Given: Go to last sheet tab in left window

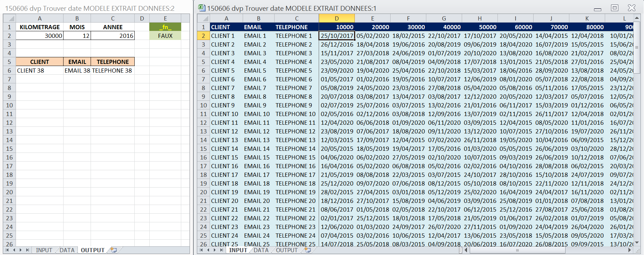Looking at the screenshot, I should point(27,250).
